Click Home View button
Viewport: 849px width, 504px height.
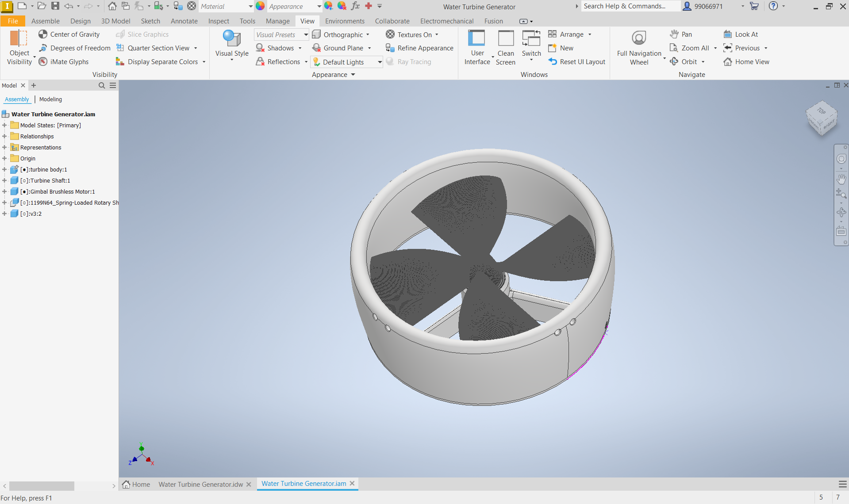point(746,62)
